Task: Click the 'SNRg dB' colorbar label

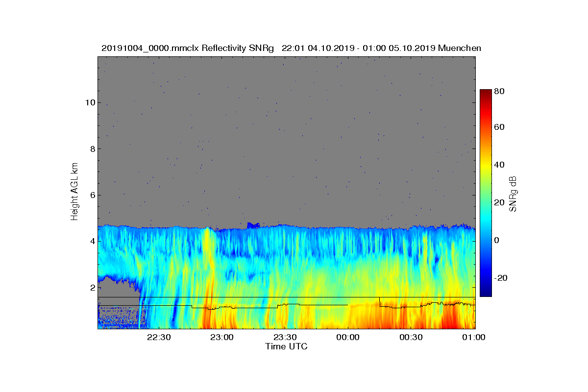Action: (513, 194)
